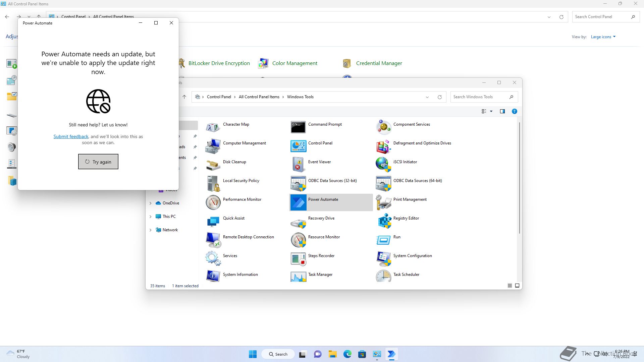644x362 pixels.
Task: Open Quick Assist icon
Action: coord(213,221)
